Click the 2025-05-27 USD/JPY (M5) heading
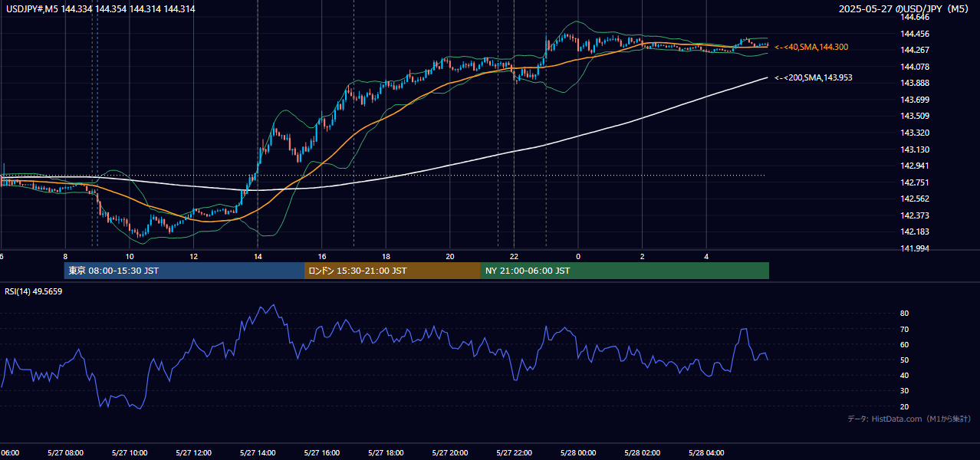Viewport: 980px width, 460px height. point(905,9)
